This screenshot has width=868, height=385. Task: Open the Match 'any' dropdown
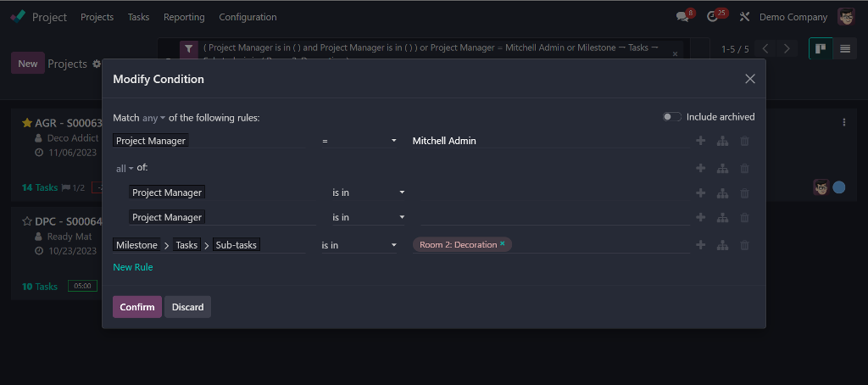153,118
